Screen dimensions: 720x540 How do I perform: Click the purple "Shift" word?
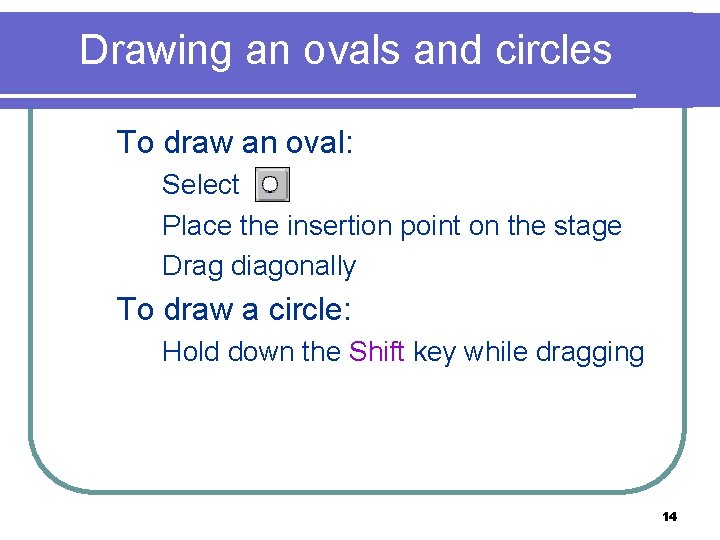[x=377, y=352]
